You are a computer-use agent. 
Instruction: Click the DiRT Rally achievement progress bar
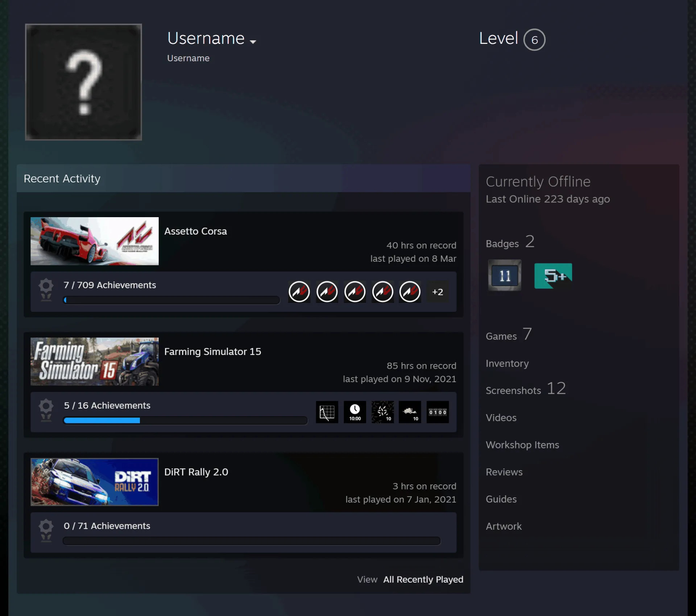(x=252, y=541)
